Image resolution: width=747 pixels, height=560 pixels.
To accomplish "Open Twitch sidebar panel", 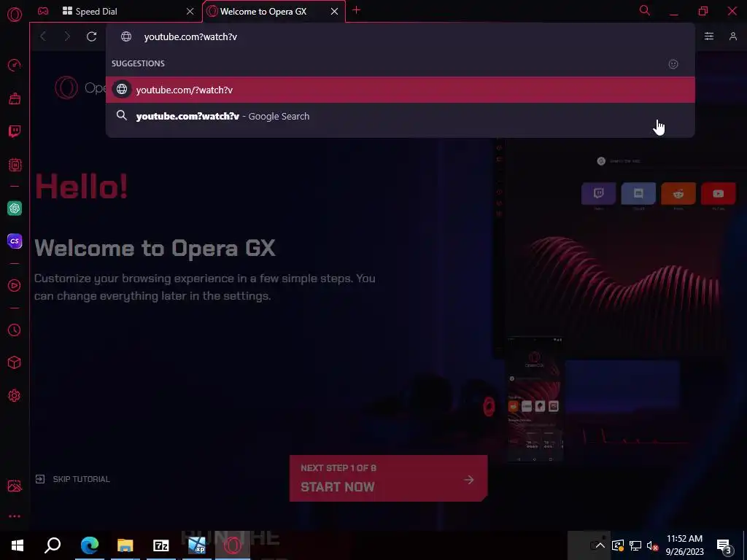I will pyautogui.click(x=15, y=131).
